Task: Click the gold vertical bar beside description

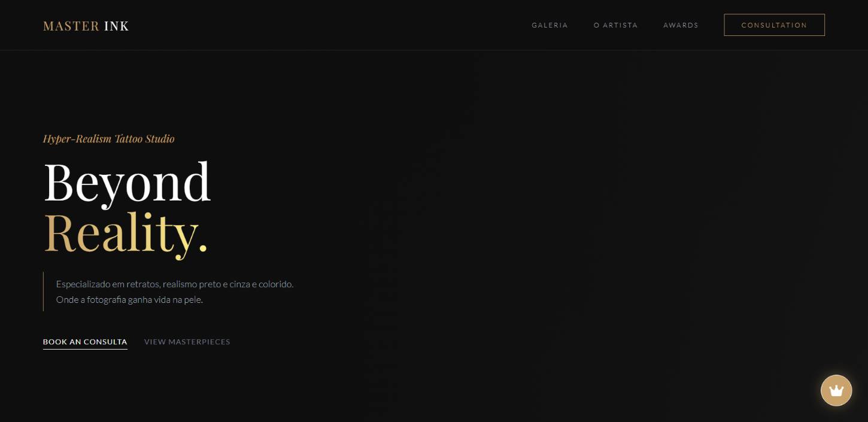Action: click(x=43, y=292)
